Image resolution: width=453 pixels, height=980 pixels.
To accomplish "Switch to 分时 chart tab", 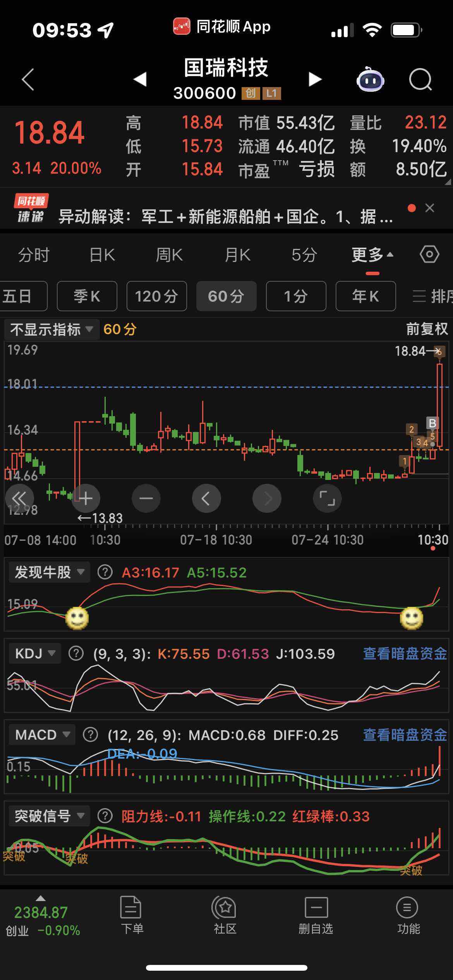I will click(34, 255).
